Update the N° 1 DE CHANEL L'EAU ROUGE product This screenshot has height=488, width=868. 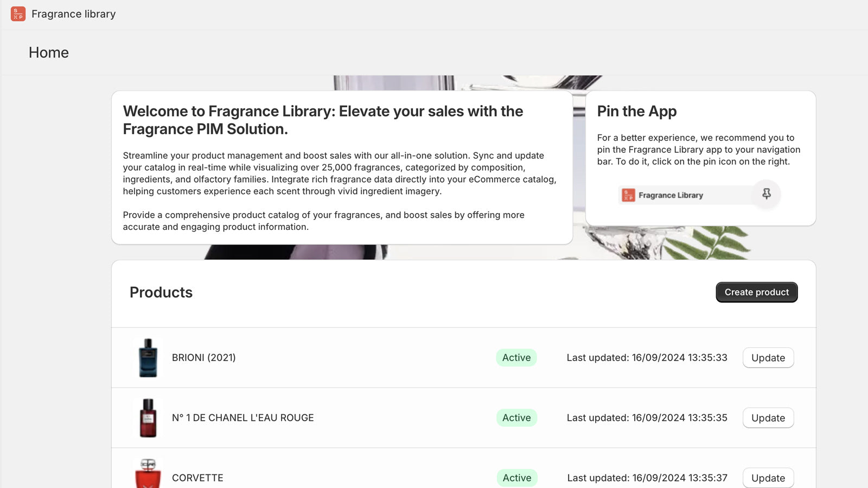click(768, 418)
